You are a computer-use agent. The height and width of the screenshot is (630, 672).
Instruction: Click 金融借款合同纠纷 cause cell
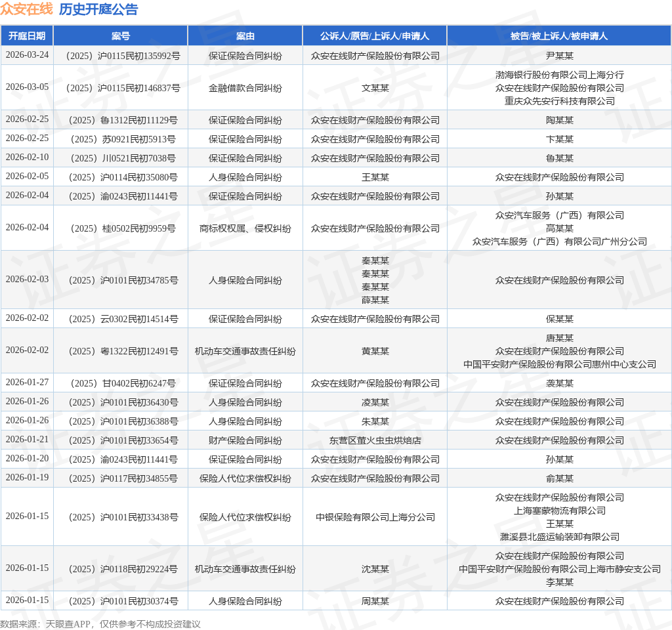click(x=245, y=88)
